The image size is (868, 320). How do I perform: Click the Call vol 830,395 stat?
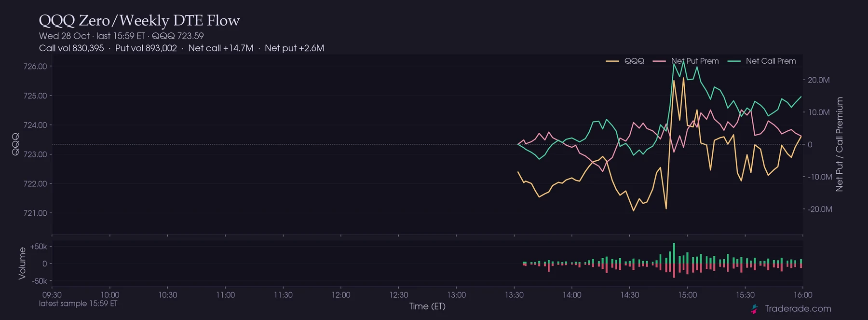71,48
